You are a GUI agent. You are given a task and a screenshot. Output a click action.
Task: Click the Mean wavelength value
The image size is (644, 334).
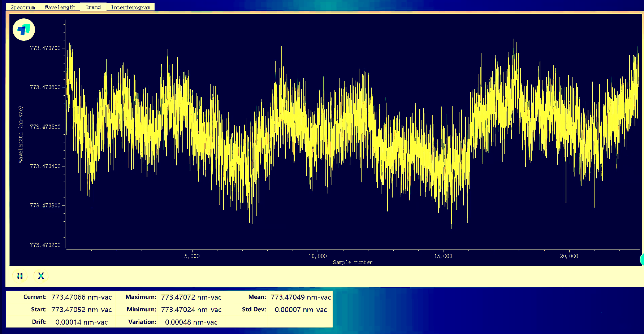[301, 297]
